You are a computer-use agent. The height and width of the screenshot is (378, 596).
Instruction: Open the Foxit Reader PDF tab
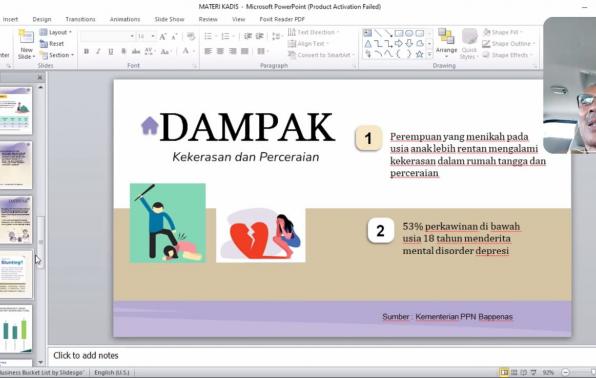pos(282,19)
